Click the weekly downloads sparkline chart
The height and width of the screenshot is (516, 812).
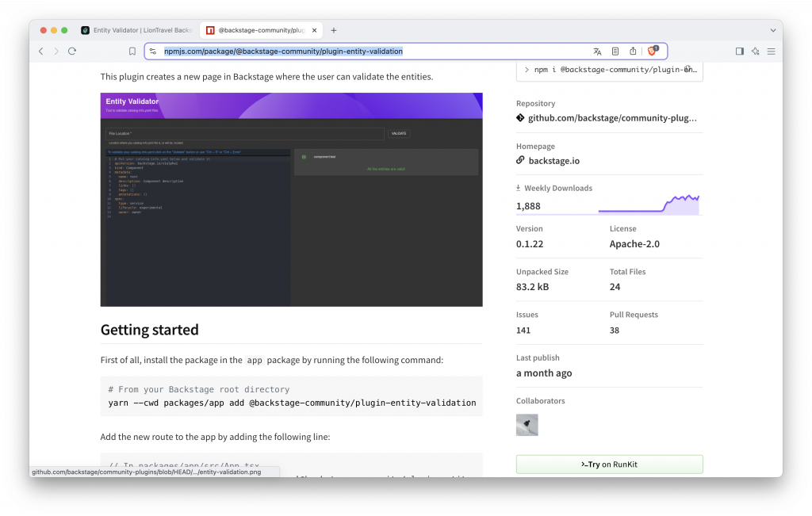click(x=649, y=204)
